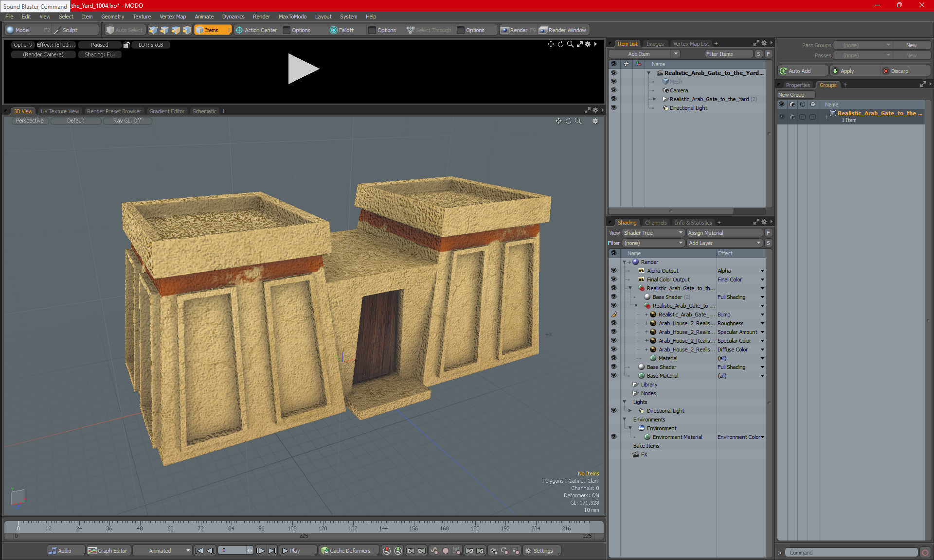The width and height of the screenshot is (934, 560).
Task: Toggle visibility of Directional Light in Item List
Action: pyautogui.click(x=613, y=108)
